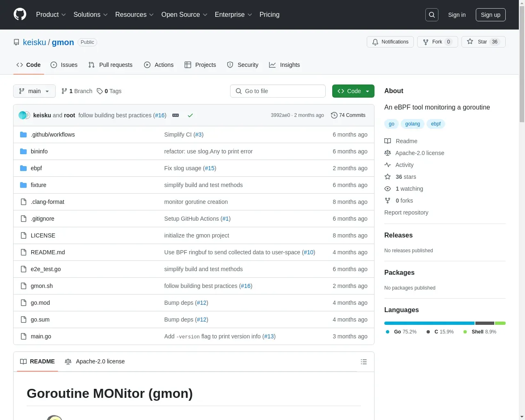Click the golang topic tag
525x420 pixels.
413,124
